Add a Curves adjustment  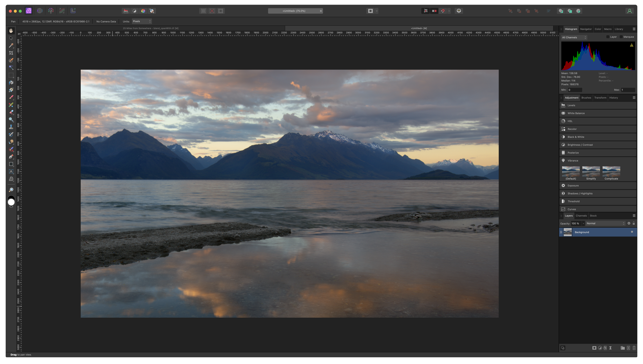pyautogui.click(x=597, y=209)
